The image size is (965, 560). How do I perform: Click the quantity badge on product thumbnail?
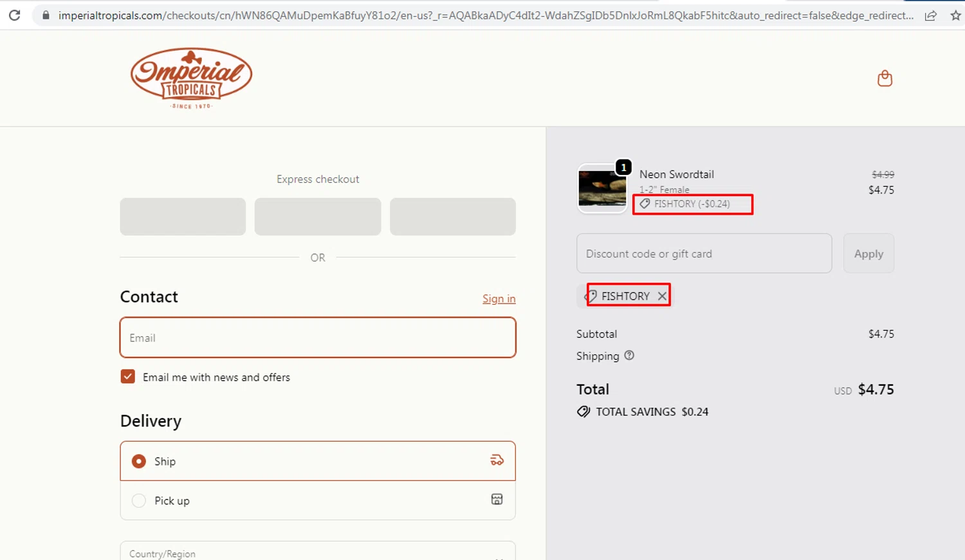click(623, 167)
